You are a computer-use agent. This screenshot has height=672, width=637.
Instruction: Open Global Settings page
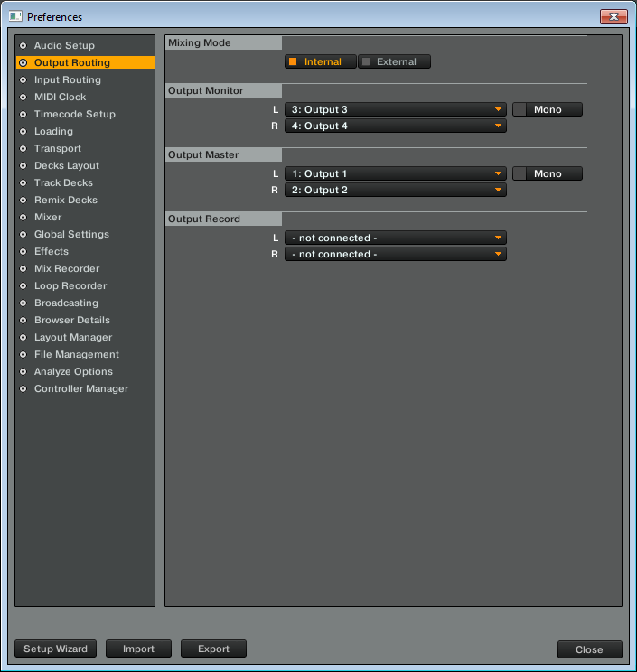point(85,234)
